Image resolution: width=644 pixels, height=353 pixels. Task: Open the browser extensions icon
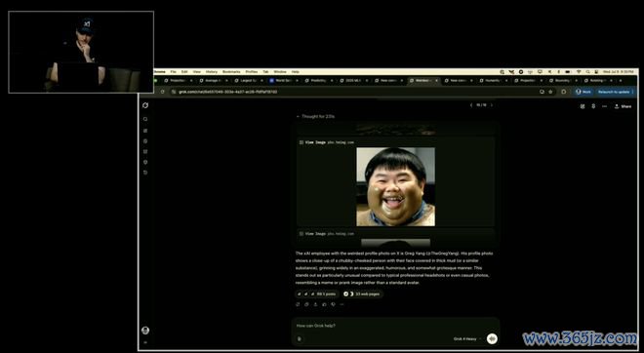[564, 92]
